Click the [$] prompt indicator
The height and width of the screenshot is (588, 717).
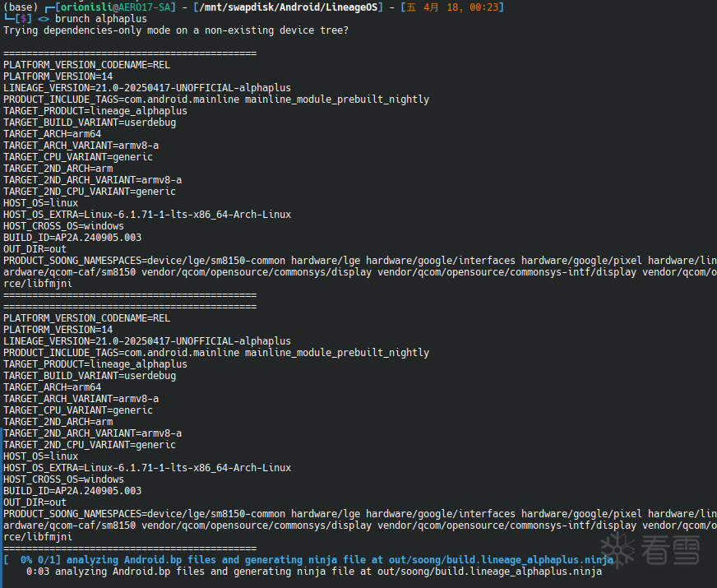point(23,19)
